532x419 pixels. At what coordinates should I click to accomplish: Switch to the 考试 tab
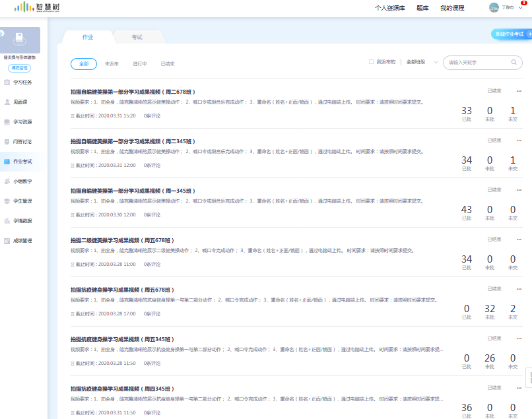pos(137,37)
